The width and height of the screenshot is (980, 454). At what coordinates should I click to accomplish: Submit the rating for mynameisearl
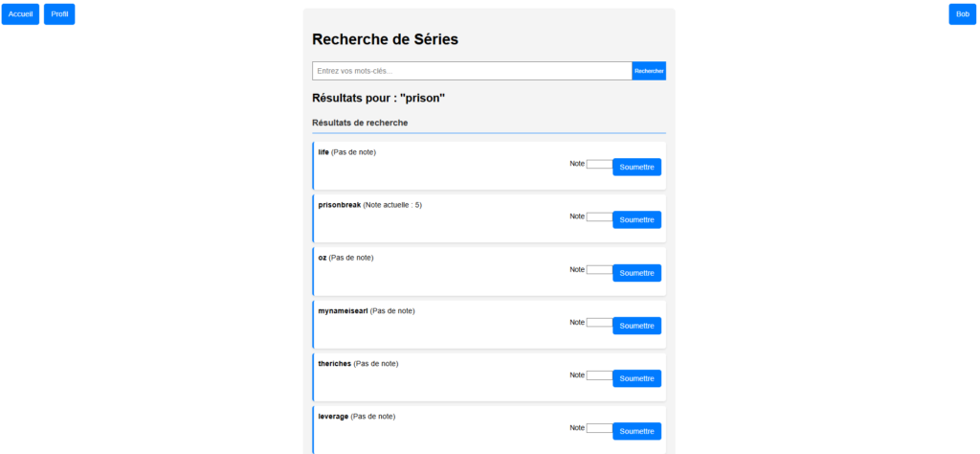click(x=636, y=326)
